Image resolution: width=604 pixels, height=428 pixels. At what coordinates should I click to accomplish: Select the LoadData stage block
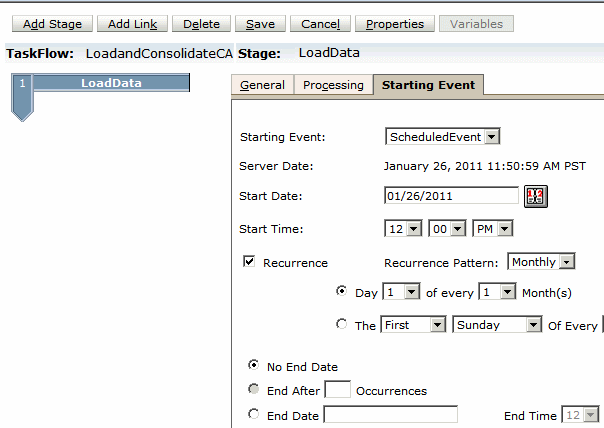click(110, 84)
